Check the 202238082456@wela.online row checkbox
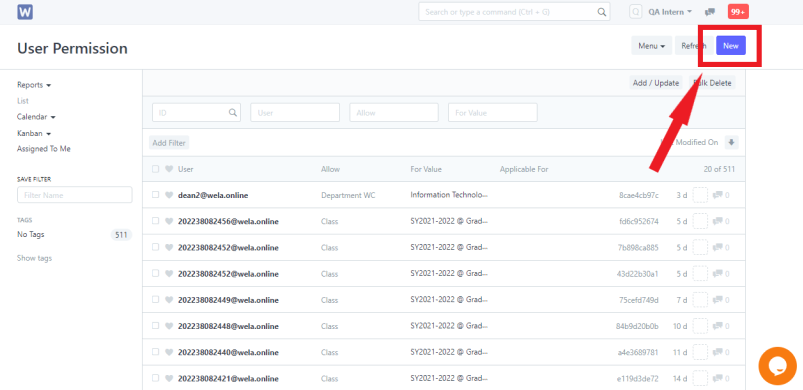Image resolution: width=803 pixels, height=390 pixels. (156, 221)
